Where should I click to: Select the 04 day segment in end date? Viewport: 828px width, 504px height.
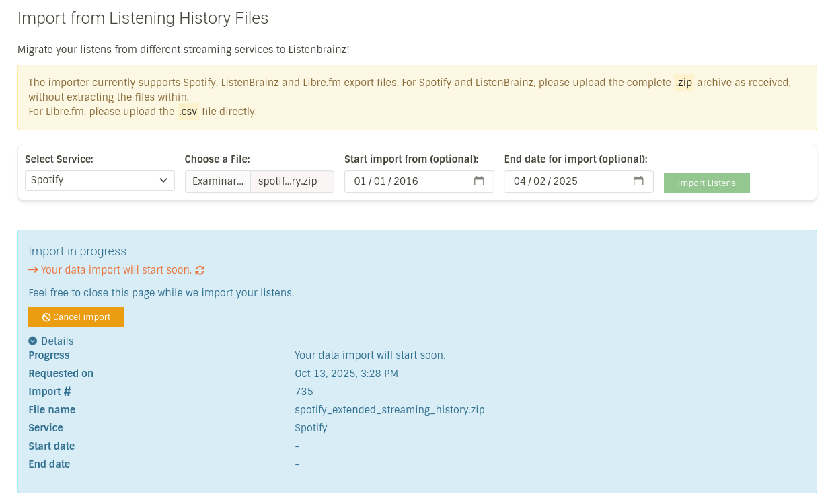click(520, 181)
